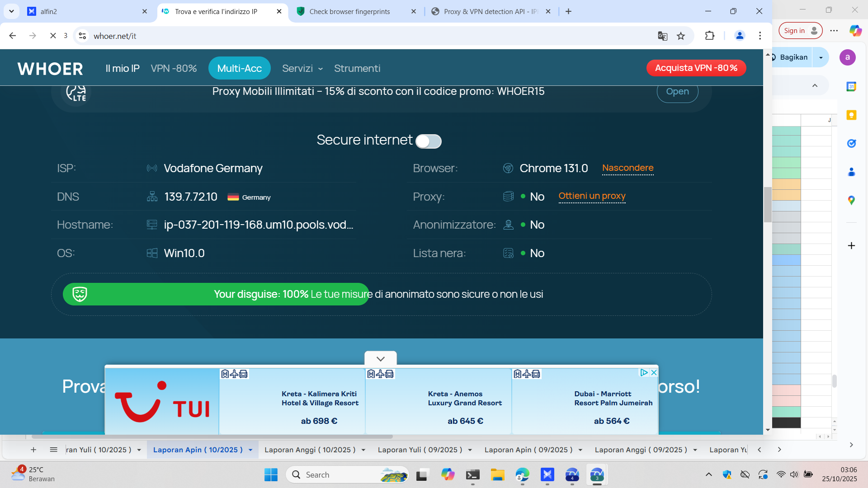Collapse the Sheets toolbar chevron

[815, 86]
